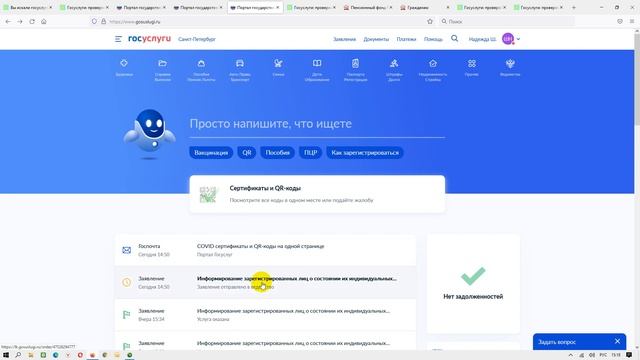The image size is (640, 360).
Task: Open a new browser tab with plus
Action: 573,7
